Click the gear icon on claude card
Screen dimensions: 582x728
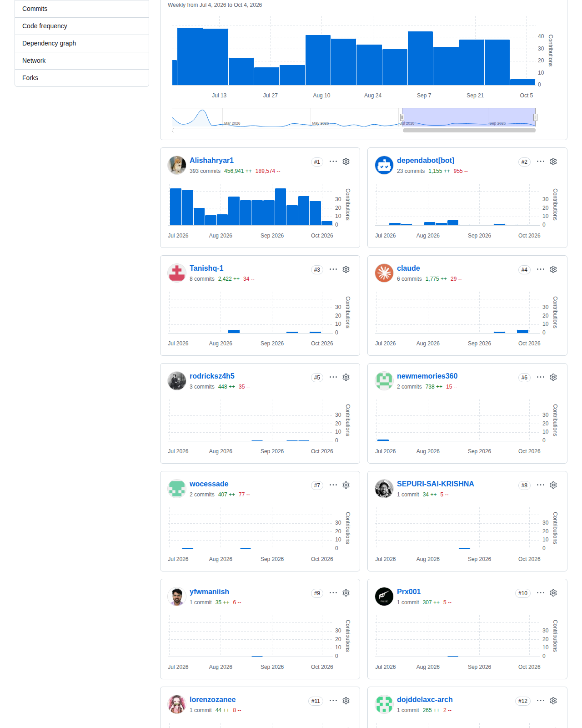click(x=553, y=269)
